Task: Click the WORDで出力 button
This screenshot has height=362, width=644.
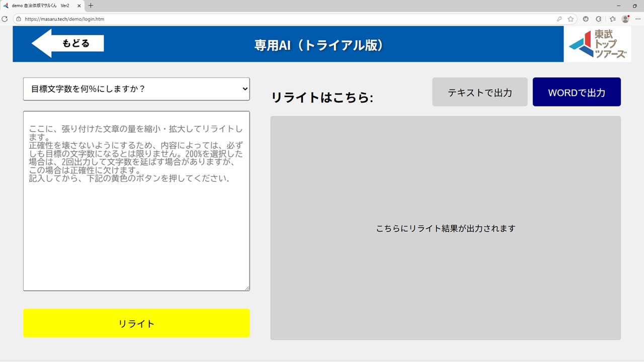Action: point(577,92)
